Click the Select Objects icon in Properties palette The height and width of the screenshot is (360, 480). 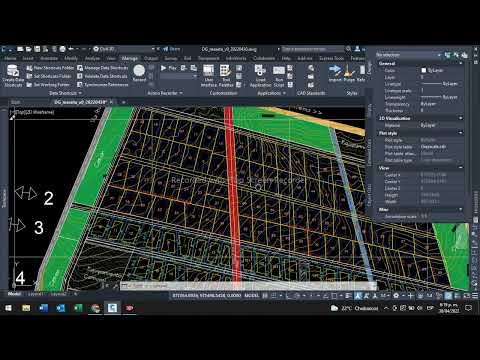click(x=456, y=55)
